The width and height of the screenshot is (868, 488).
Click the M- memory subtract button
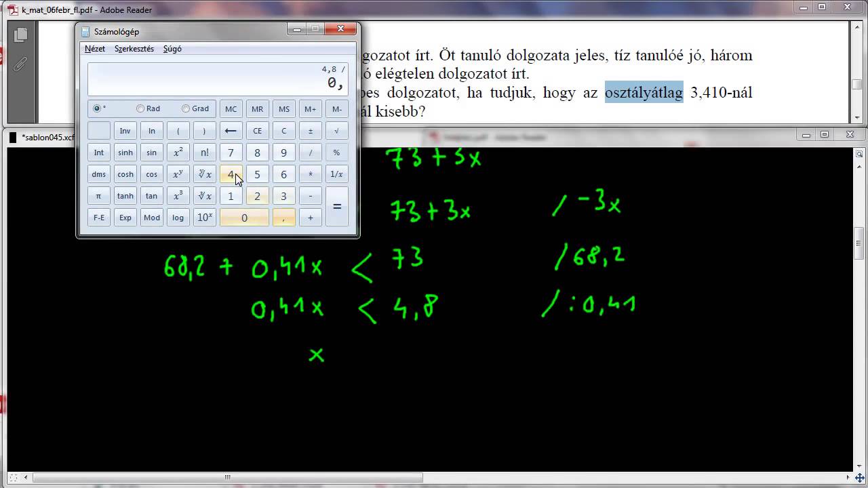[x=337, y=109]
